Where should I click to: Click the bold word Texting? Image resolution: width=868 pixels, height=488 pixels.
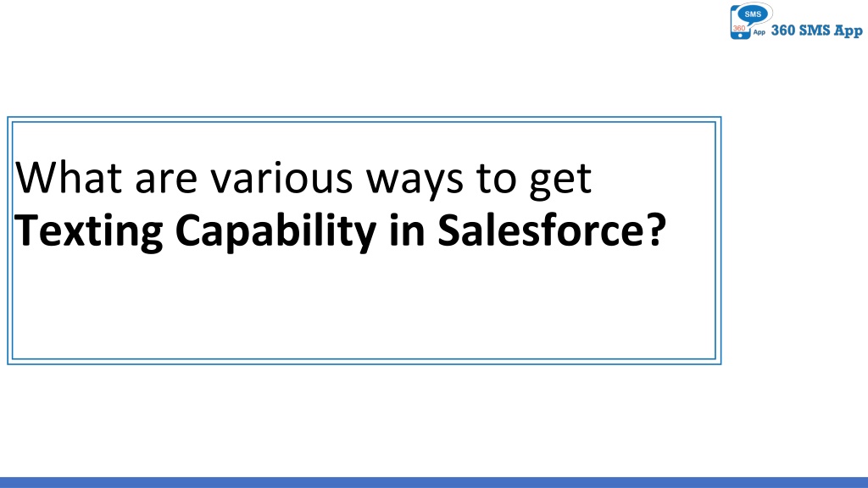88,232
